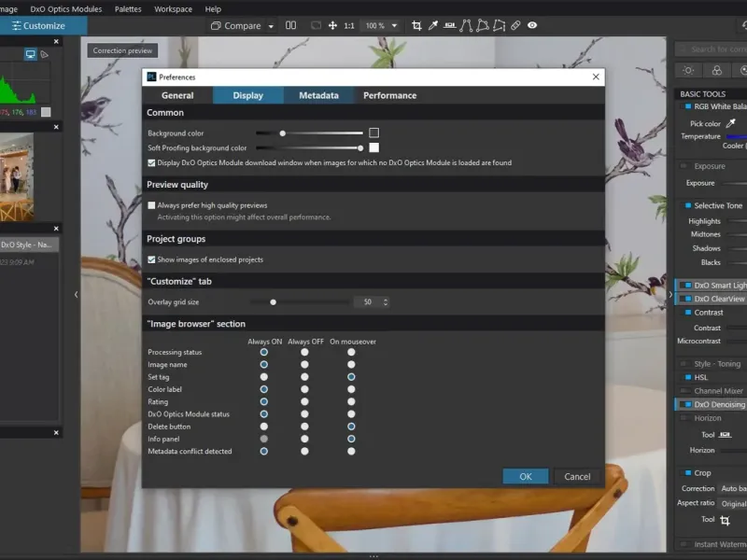
Task: Click the Soft Proofing background color slider handle
Action: [x=360, y=148]
